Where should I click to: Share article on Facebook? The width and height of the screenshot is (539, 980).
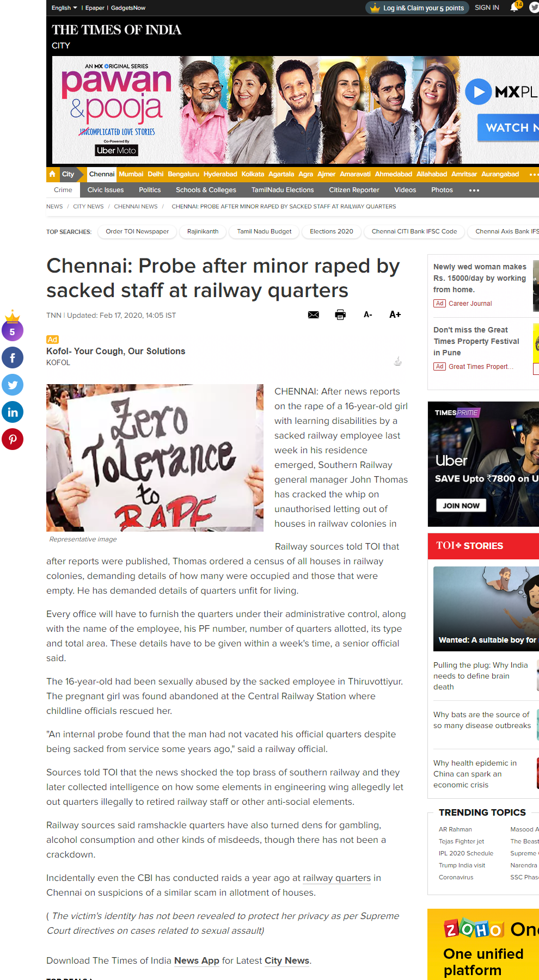point(13,358)
